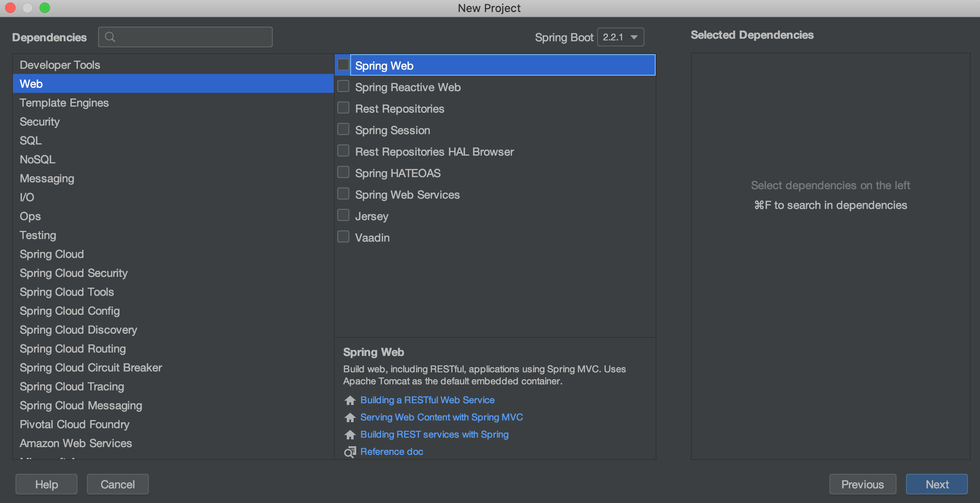Focus the Dependencies search field

pos(191,37)
